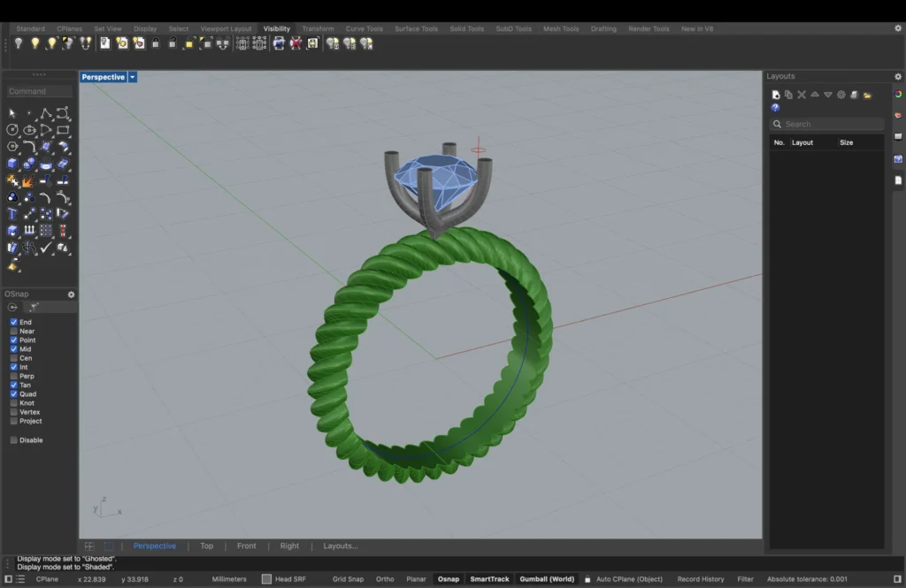Click the New Layout icon
Screen dimensions: 906x588
[776, 95]
